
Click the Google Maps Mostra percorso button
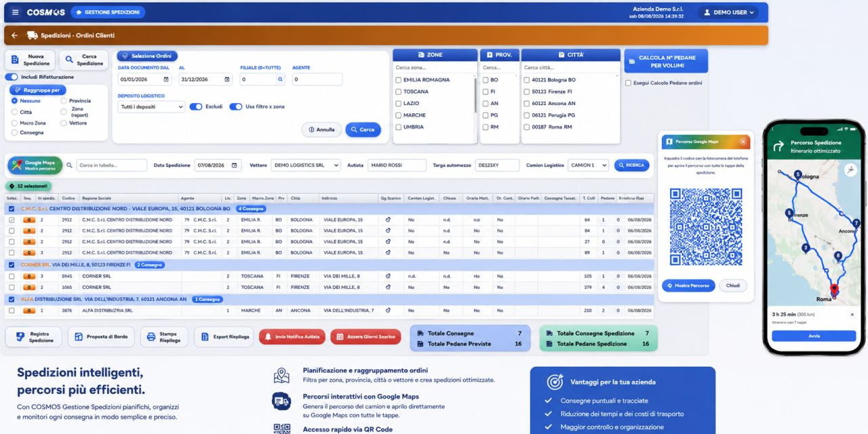coord(35,165)
